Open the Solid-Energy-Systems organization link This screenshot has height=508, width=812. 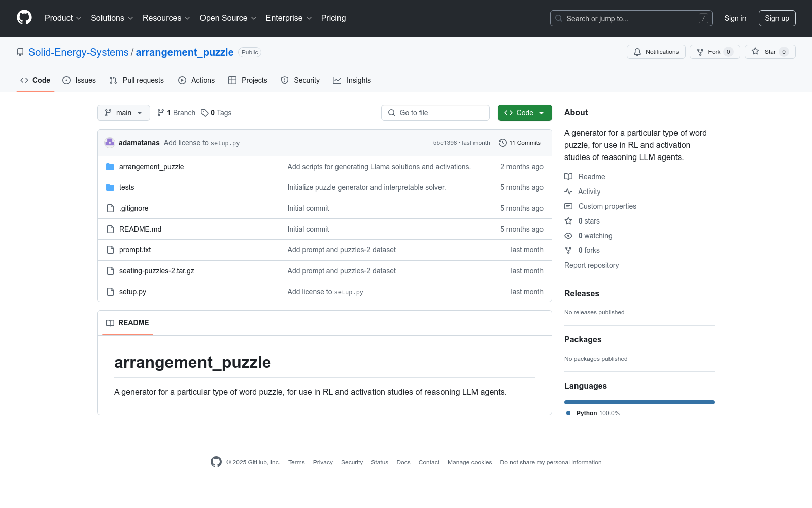pyautogui.click(x=79, y=52)
